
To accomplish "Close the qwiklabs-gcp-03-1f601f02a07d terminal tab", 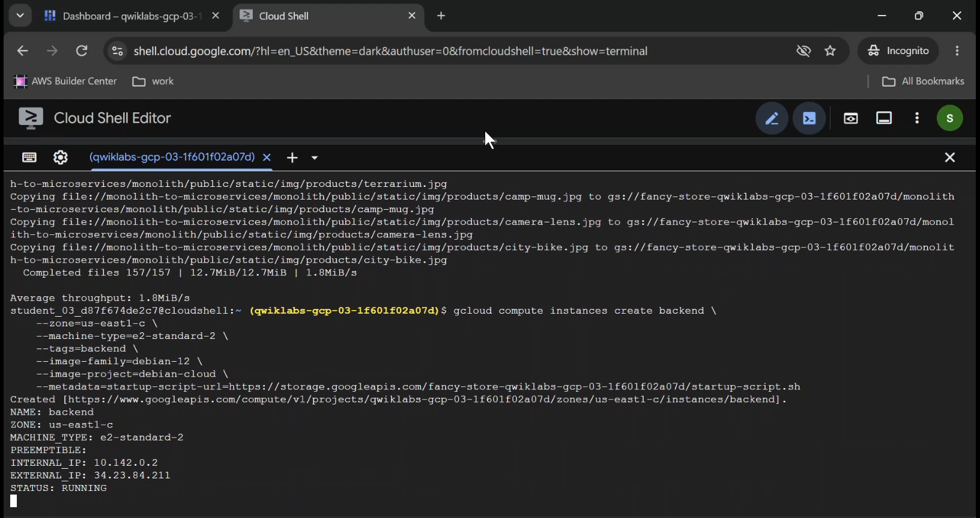I will point(267,157).
